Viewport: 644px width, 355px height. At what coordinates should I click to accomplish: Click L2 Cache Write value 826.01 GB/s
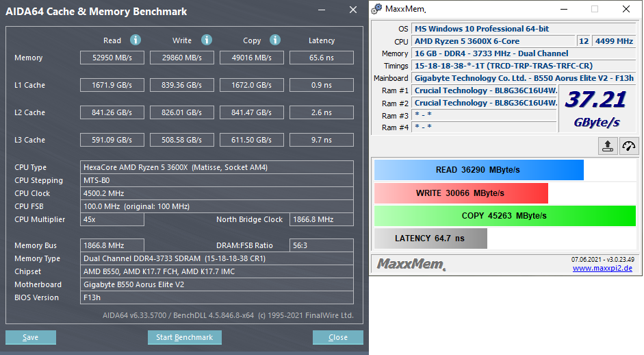click(x=182, y=112)
